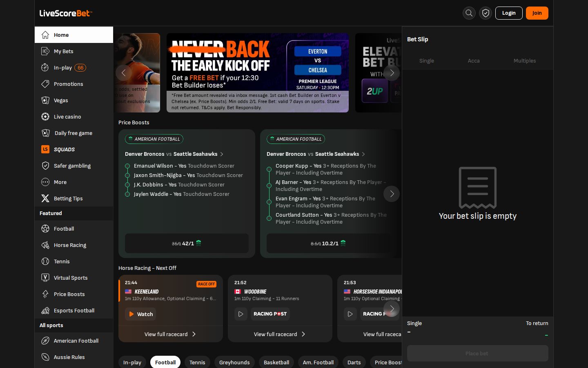The image size is (588, 368).
Task: Add the 10.2/1 boosted price to slip
Action: tap(328, 243)
